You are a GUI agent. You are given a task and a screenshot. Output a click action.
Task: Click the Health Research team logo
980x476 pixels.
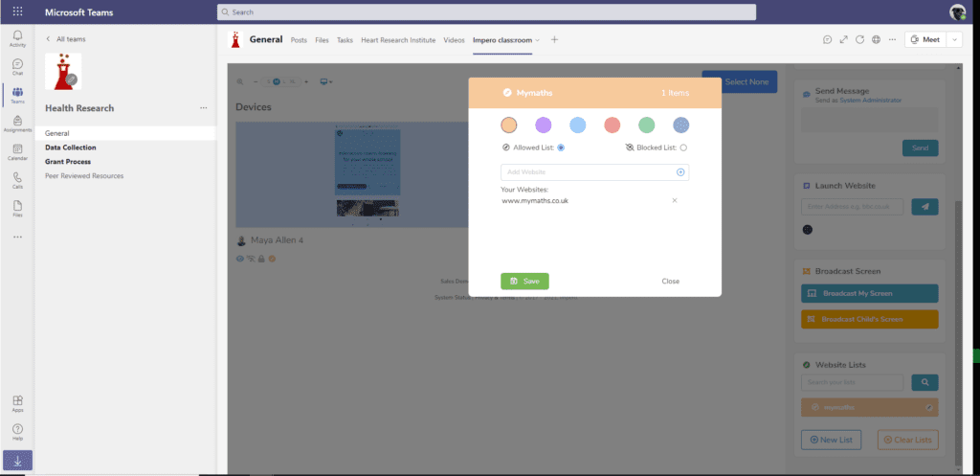(63, 71)
